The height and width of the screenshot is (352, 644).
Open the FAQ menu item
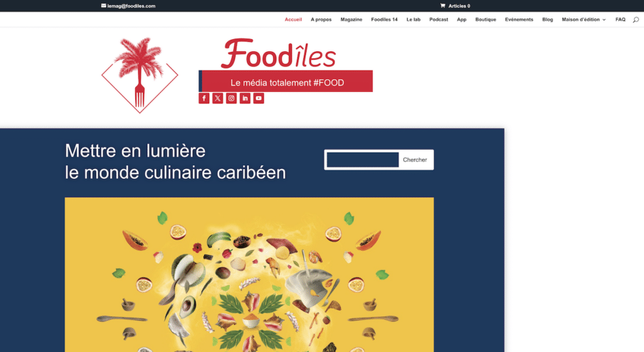pyautogui.click(x=621, y=19)
